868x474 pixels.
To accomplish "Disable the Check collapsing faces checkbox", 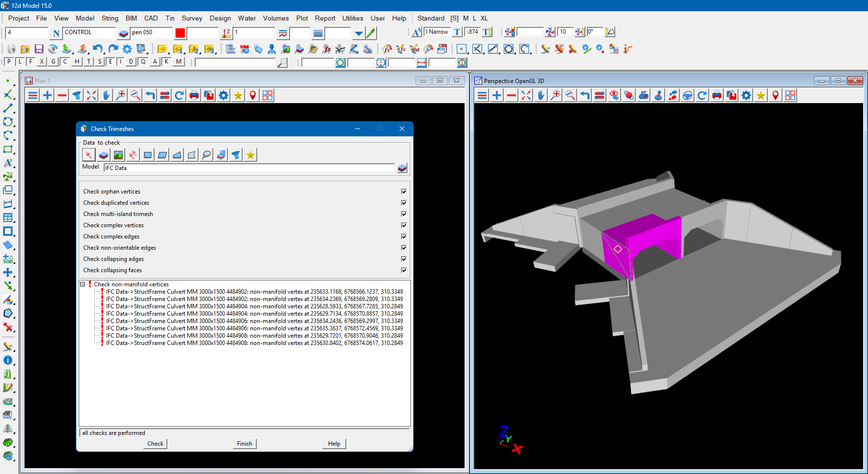I will [x=404, y=270].
